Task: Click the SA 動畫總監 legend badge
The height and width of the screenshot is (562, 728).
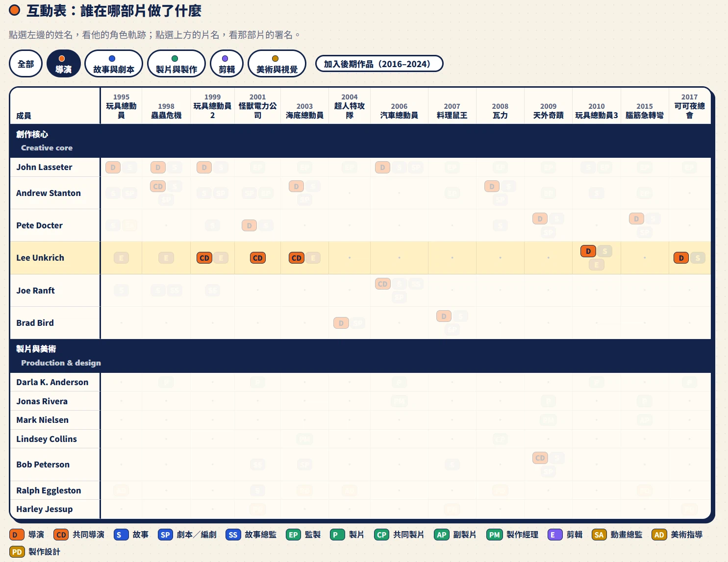Action: (x=599, y=535)
